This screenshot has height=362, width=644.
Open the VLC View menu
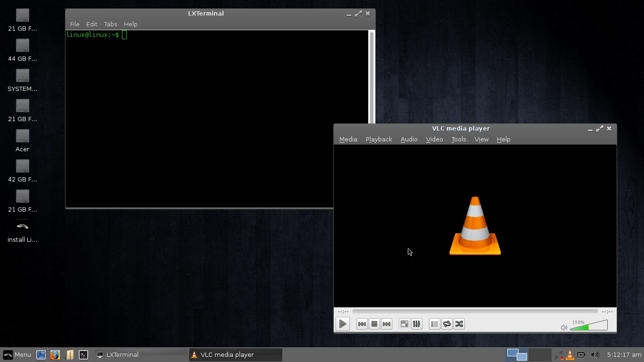coord(481,139)
